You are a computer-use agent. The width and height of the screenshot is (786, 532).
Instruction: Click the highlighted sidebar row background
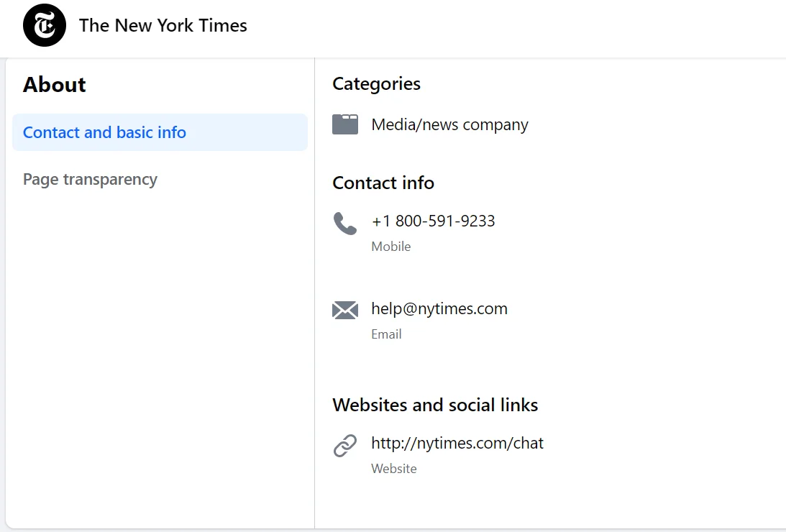click(x=160, y=132)
